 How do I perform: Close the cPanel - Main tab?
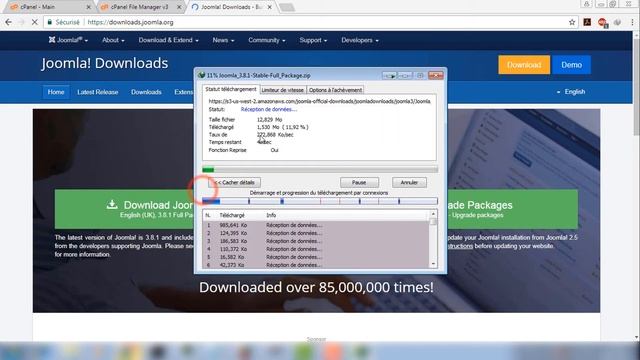pyautogui.click(x=89, y=7)
